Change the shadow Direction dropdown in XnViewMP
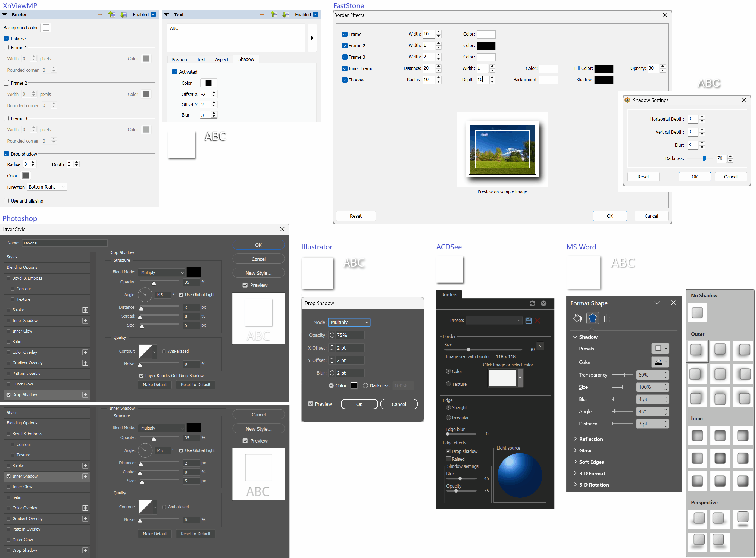The height and width of the screenshot is (558, 756). pos(47,187)
